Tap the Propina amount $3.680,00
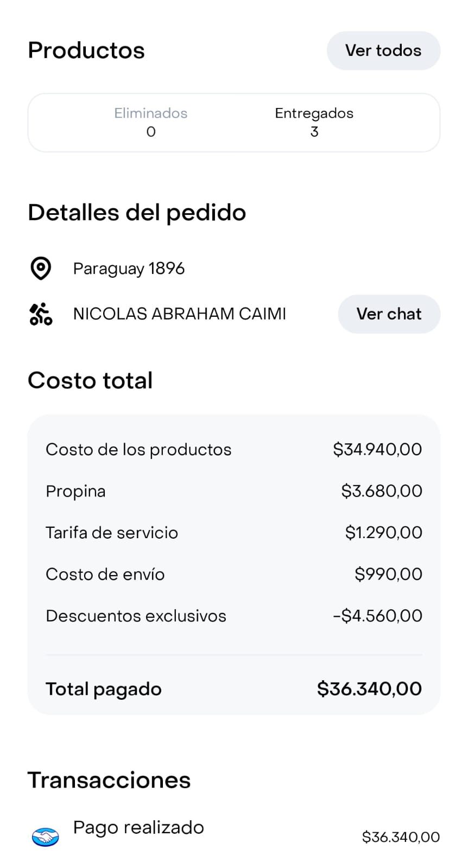 [x=381, y=491]
